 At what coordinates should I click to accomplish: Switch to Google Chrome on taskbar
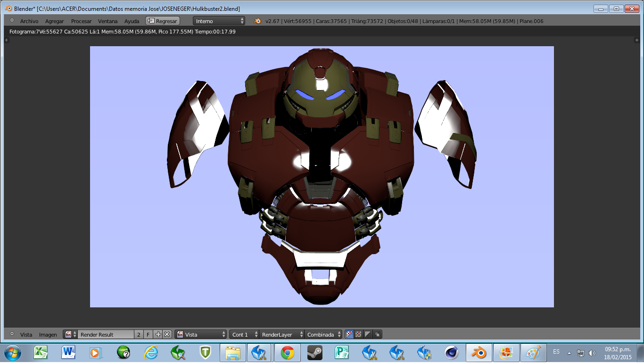[287, 353]
